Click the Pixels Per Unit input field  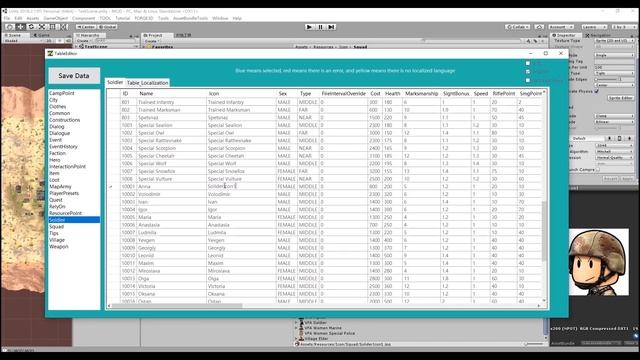[x=614, y=67]
